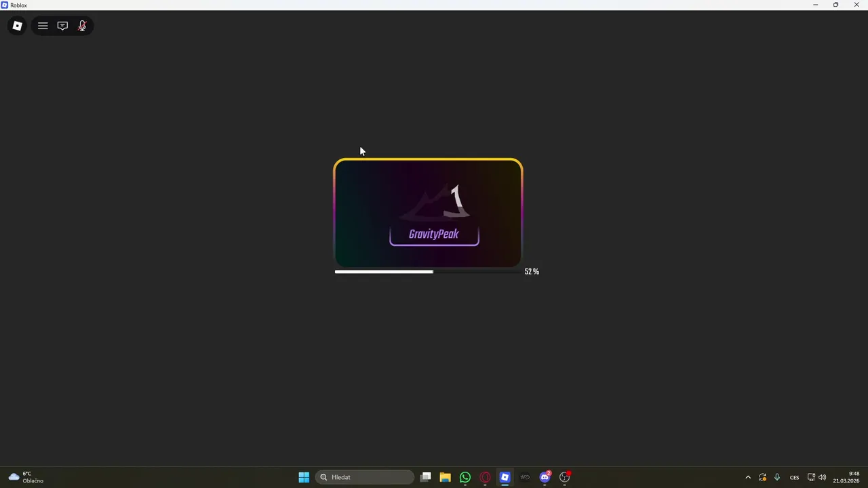Open the clock and date 9:48
Viewport: 868px width, 488px height.
point(846,477)
